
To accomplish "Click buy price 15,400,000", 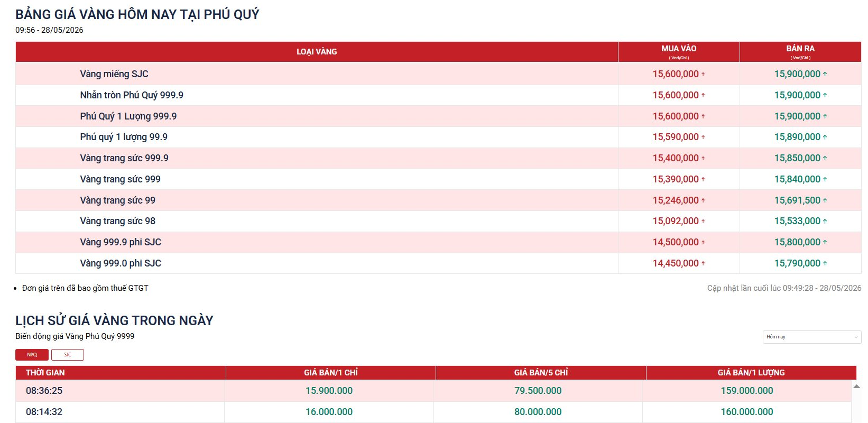I will [x=676, y=158].
